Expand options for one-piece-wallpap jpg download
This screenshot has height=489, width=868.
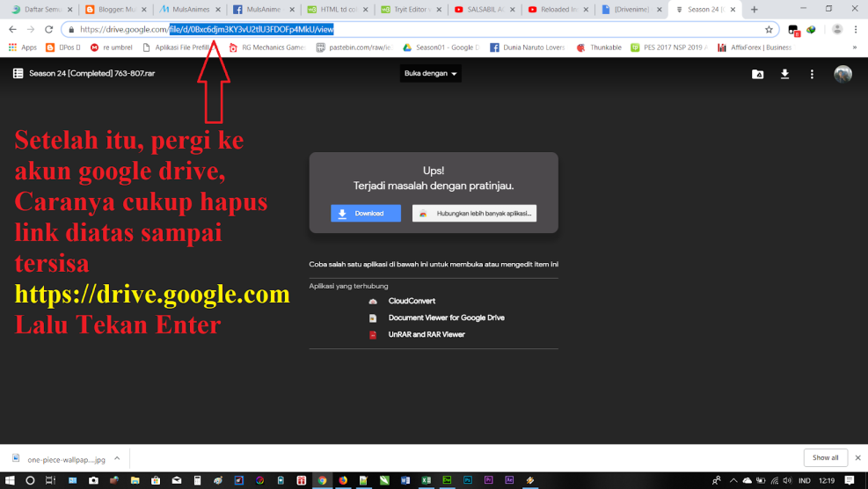click(x=117, y=458)
